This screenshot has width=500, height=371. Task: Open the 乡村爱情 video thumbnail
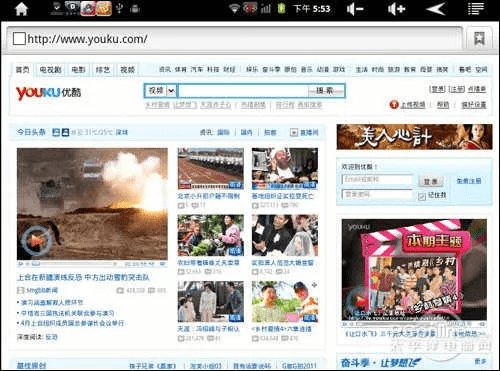click(x=285, y=302)
